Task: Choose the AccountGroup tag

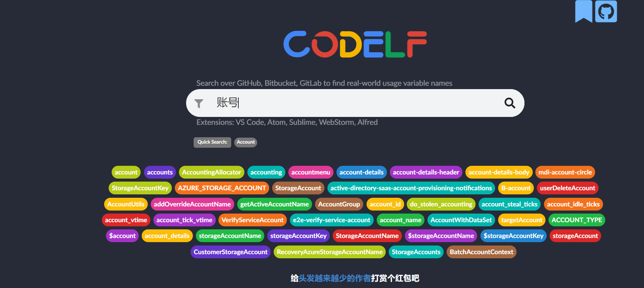Action: (339, 204)
